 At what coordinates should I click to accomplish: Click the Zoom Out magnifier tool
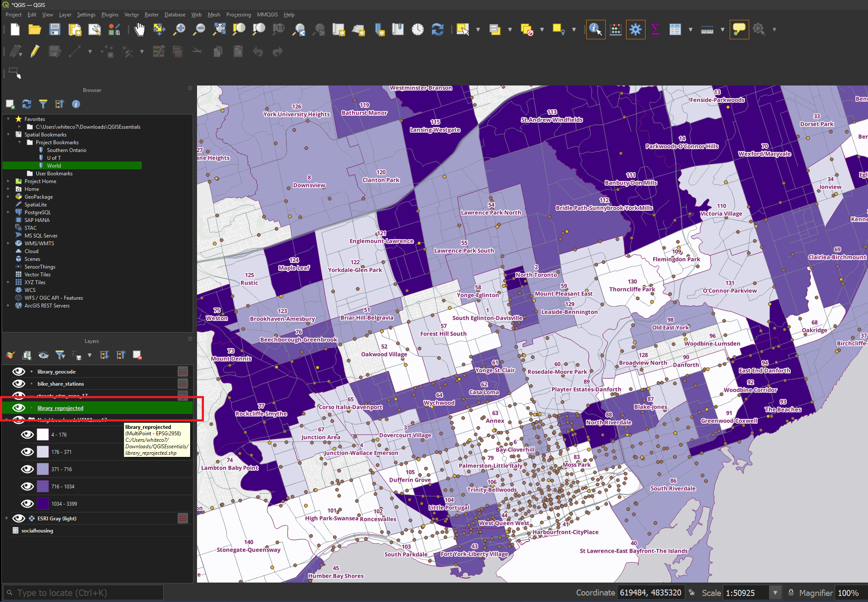[x=199, y=29]
